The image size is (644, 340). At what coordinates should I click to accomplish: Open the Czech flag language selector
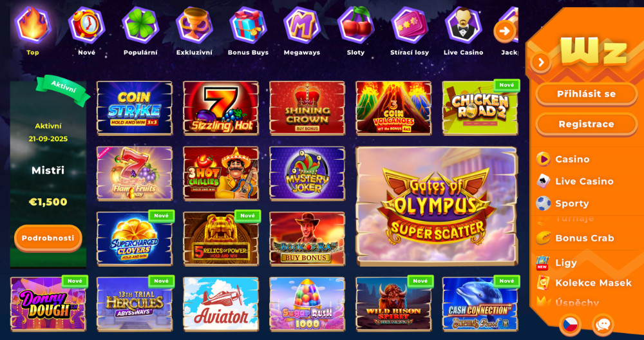[570, 325]
